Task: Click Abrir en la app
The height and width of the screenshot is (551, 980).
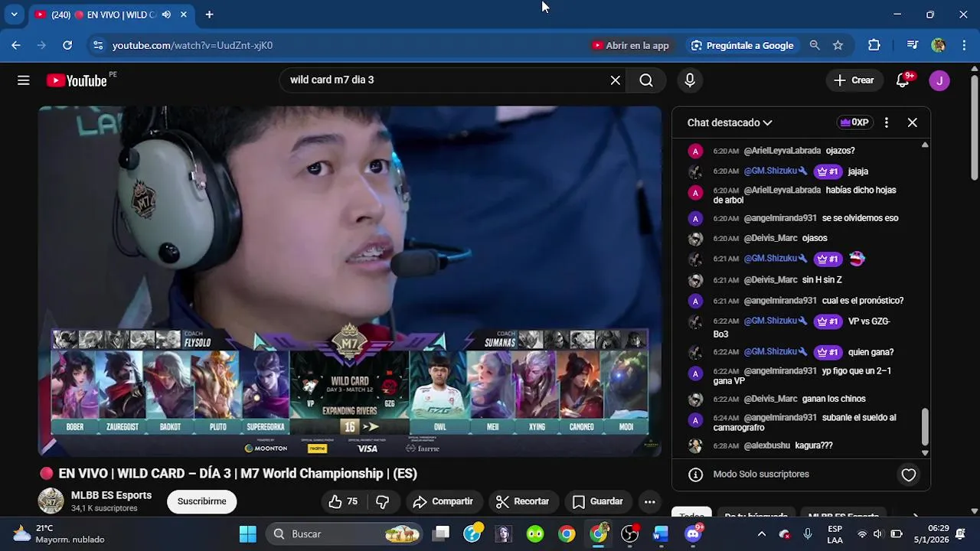Action: 631,45
